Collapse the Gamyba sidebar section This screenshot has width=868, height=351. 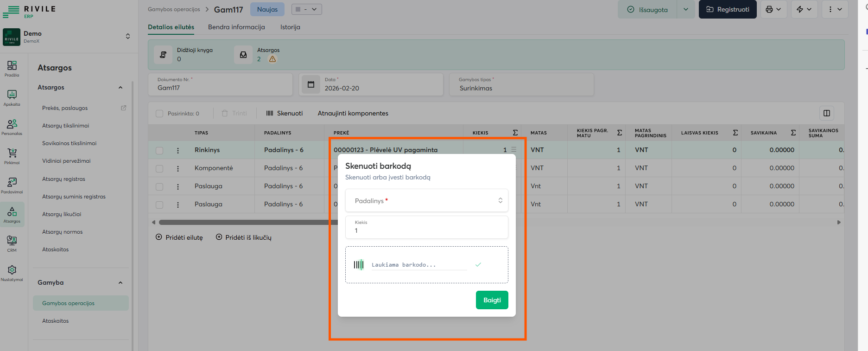tap(120, 282)
